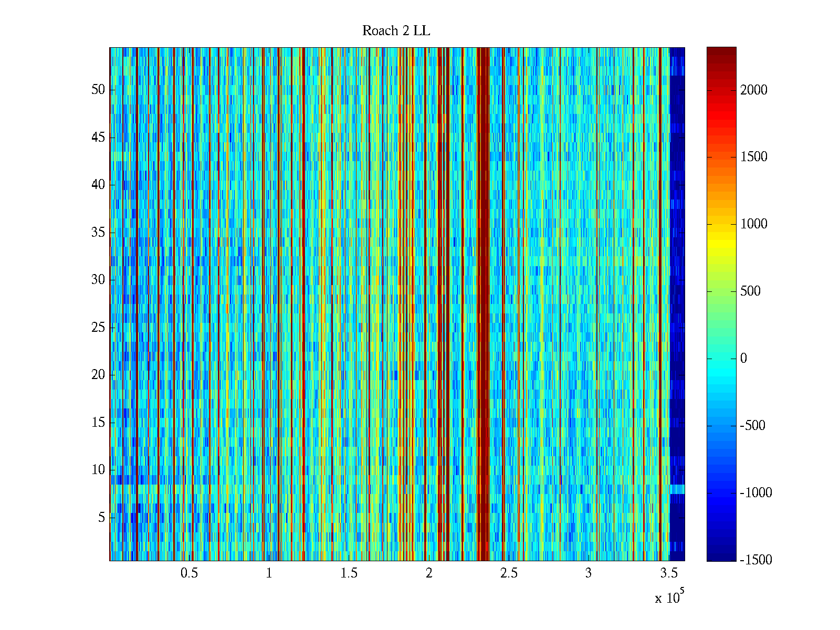Click the y-axis tick label 5
Screen dimensions: 840x630
tap(101, 518)
